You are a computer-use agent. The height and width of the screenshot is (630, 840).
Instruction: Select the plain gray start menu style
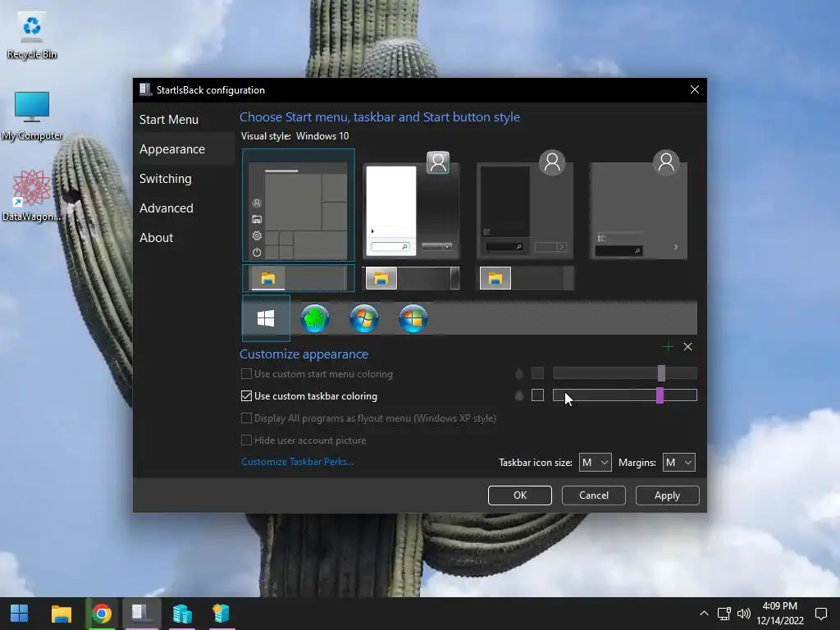click(638, 206)
